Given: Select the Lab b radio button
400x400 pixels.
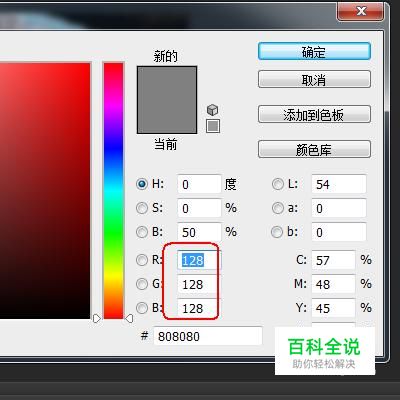Looking at the screenshot, I should coord(277,232).
